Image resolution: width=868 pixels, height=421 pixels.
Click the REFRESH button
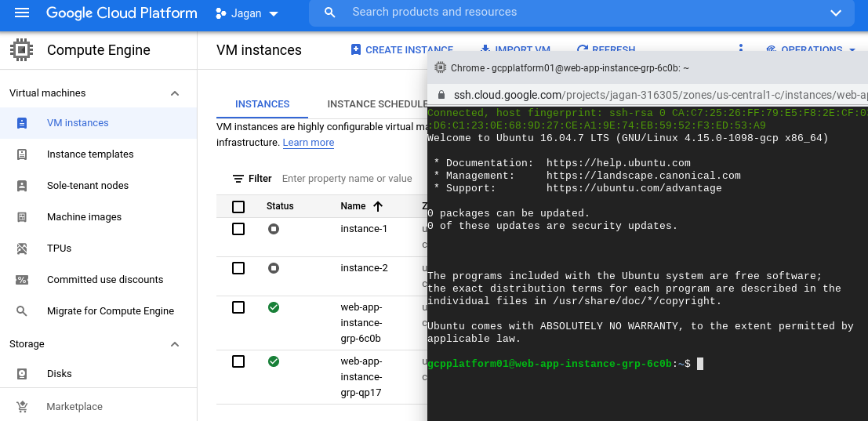[x=605, y=50]
